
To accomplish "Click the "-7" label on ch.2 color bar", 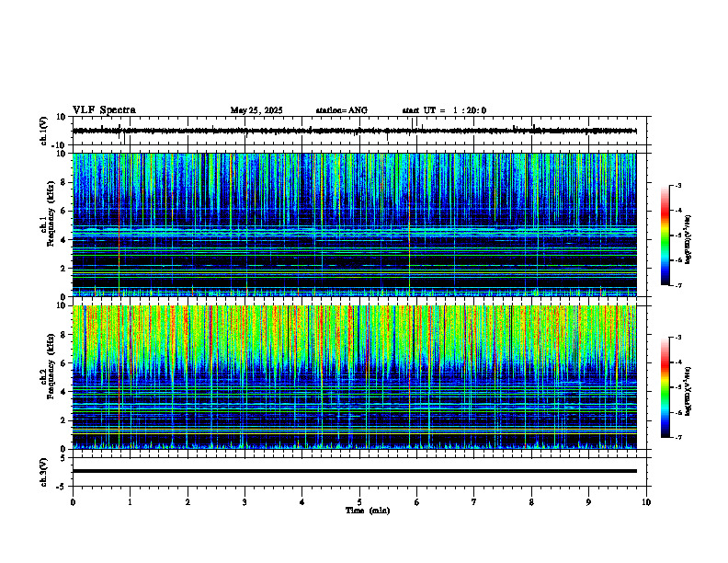I will [677, 438].
